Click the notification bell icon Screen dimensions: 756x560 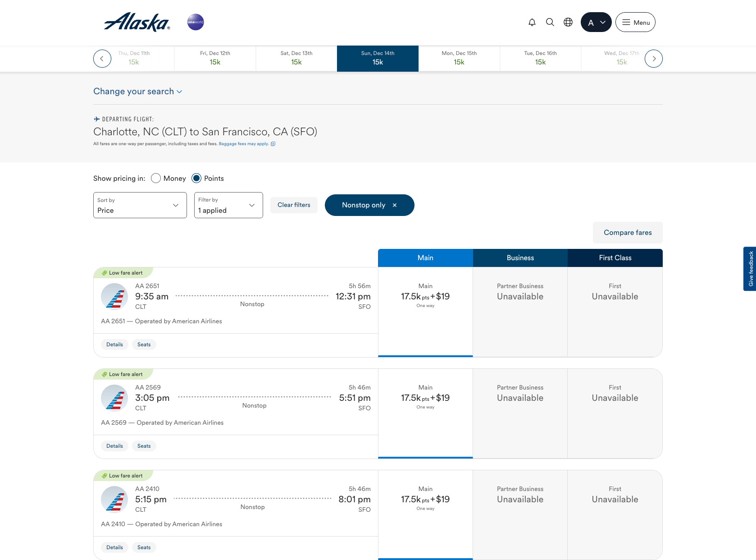[532, 22]
